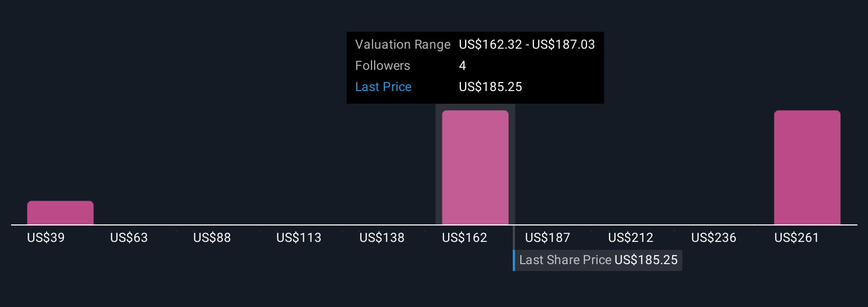Click the US$88 axis label
The height and width of the screenshot is (307, 868).
(x=212, y=238)
